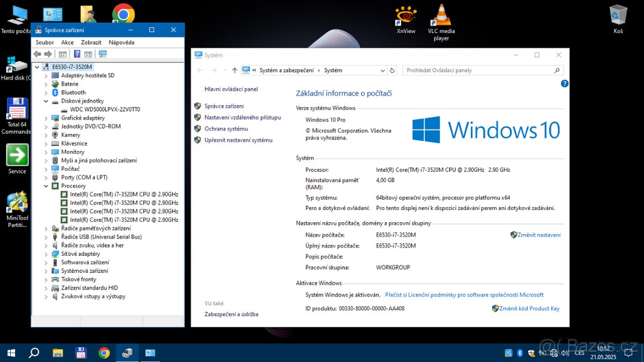Expand the Bluetooth node
Viewport: 644px width, 362px height.
click(x=46, y=92)
